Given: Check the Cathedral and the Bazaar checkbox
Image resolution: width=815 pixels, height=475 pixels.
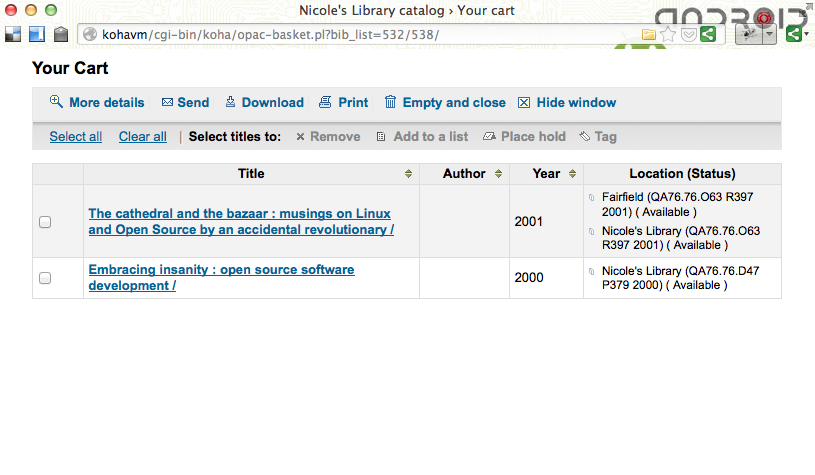Looking at the screenshot, I should click(x=45, y=222).
